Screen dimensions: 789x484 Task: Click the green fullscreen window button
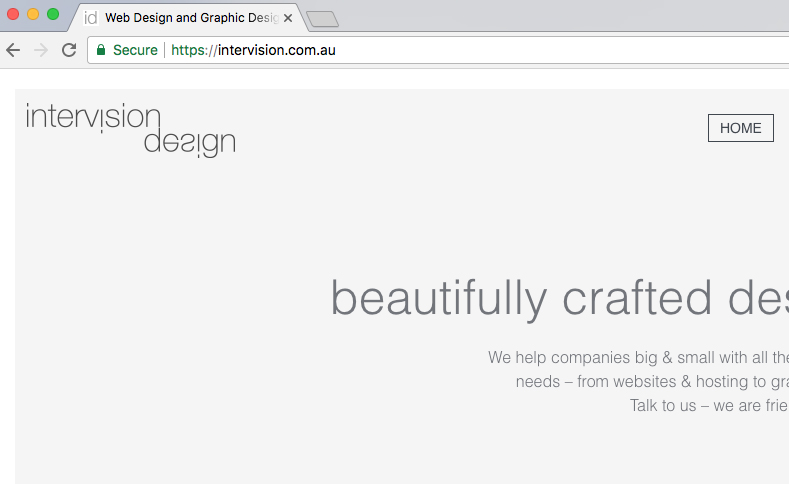(53, 14)
